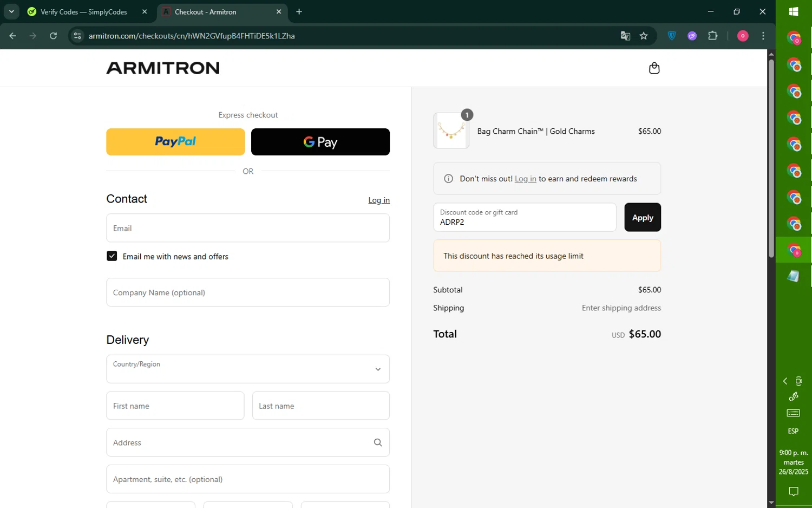Click the usage limit error message
The image size is (812, 508).
pos(547,256)
